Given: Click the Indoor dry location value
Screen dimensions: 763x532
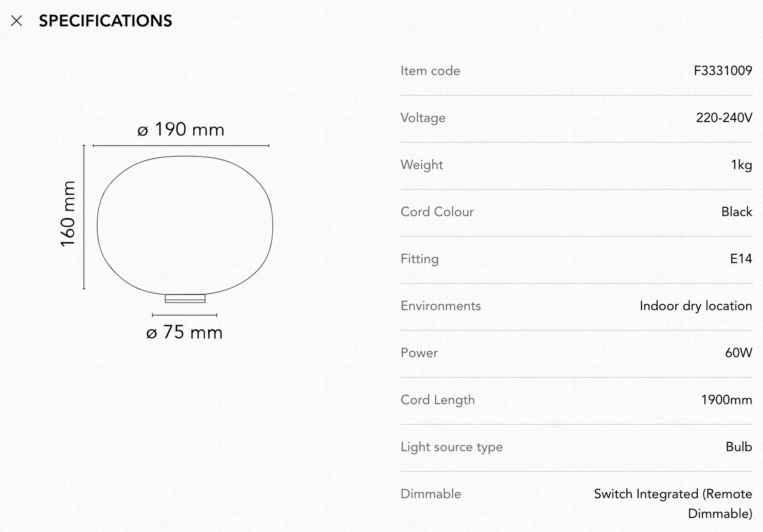Looking at the screenshot, I should 696,306.
